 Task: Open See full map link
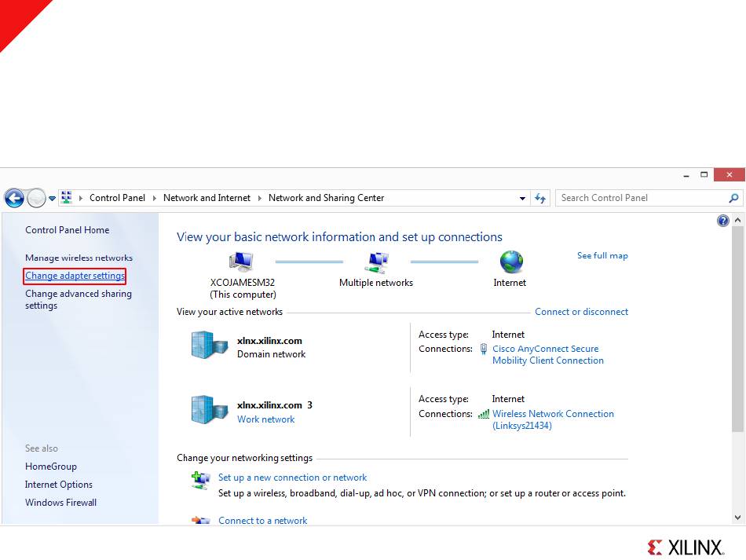(602, 255)
